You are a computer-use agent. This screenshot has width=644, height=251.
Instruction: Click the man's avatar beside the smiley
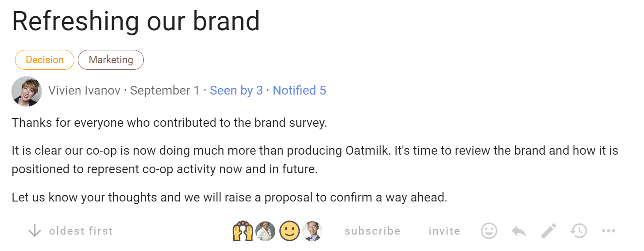(312, 231)
